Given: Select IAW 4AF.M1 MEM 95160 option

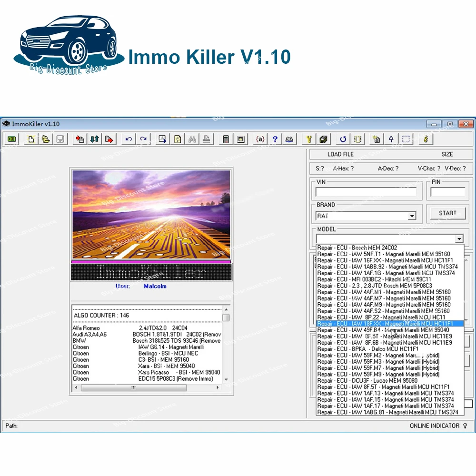Looking at the screenshot, I should (390, 292).
